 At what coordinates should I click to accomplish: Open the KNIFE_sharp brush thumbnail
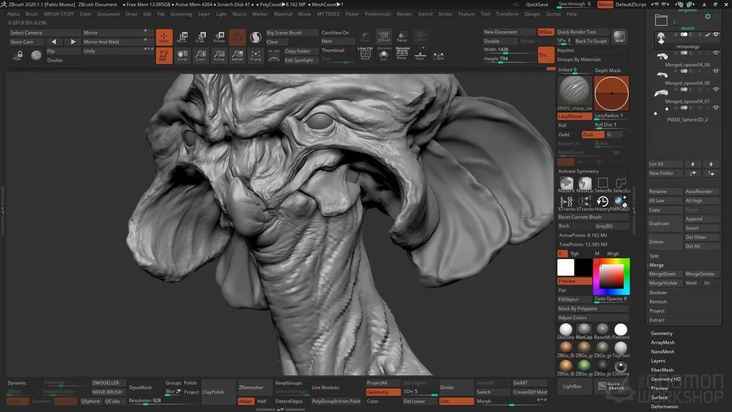tap(574, 92)
